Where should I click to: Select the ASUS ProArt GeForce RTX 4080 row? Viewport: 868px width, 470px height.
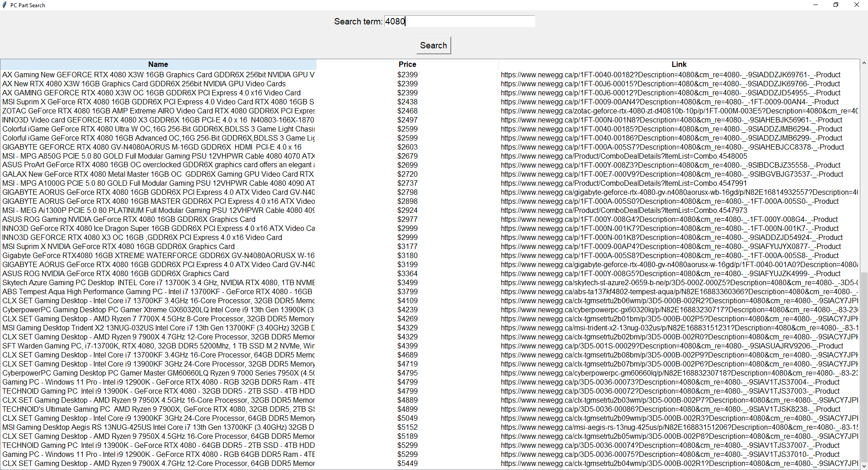coord(429,165)
